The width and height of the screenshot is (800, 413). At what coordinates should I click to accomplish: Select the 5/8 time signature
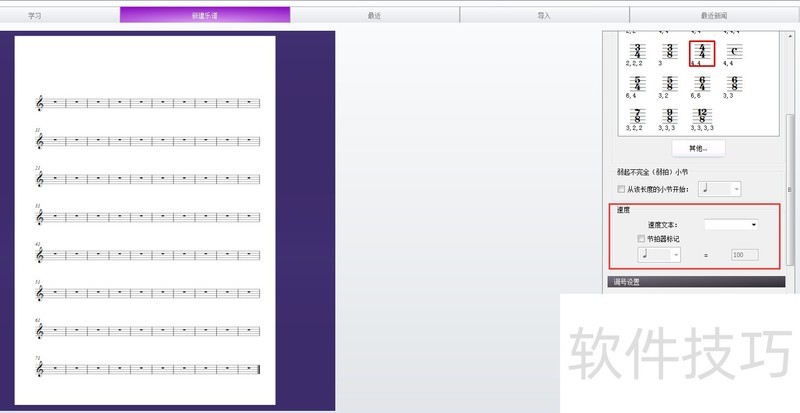click(670, 83)
